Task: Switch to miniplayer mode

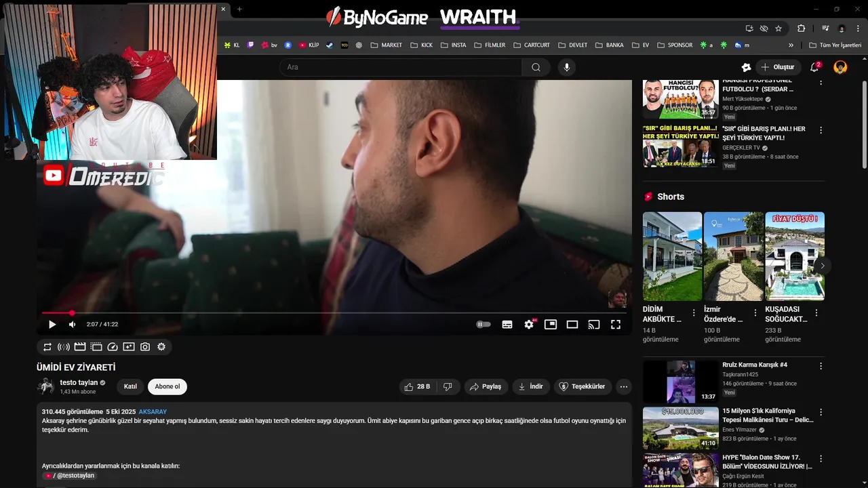Action: 551,325
